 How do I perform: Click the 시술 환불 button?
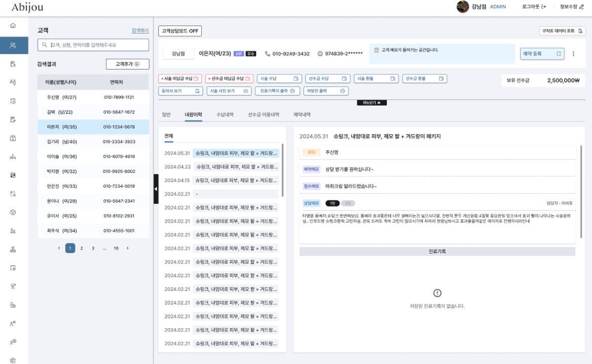(x=376, y=79)
